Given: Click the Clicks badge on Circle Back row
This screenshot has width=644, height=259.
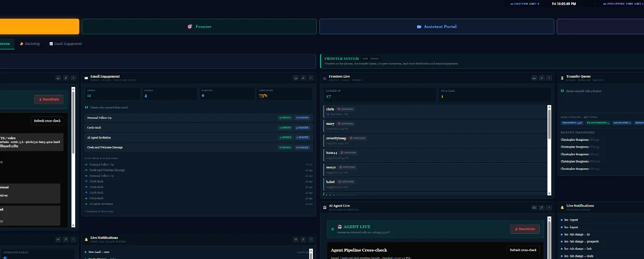Looking at the screenshot, I should (x=303, y=128).
